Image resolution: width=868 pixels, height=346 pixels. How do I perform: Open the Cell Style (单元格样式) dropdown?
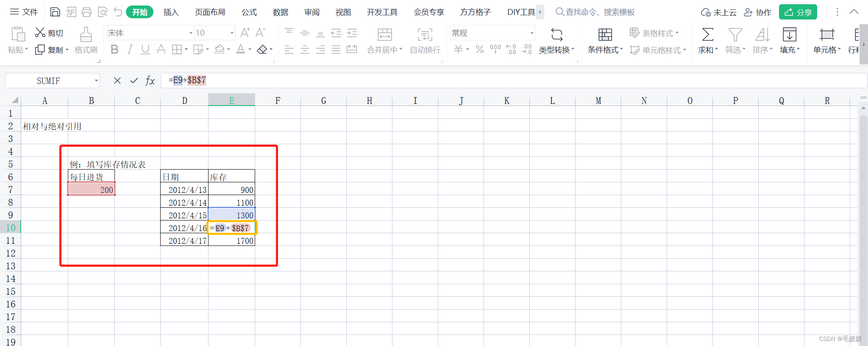(x=658, y=50)
